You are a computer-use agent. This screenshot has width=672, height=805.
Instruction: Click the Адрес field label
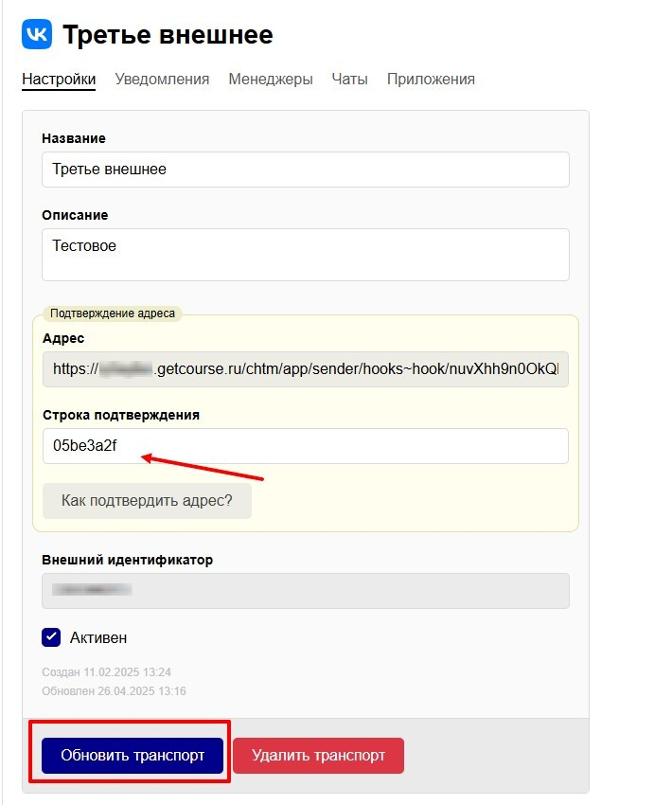click(x=63, y=338)
